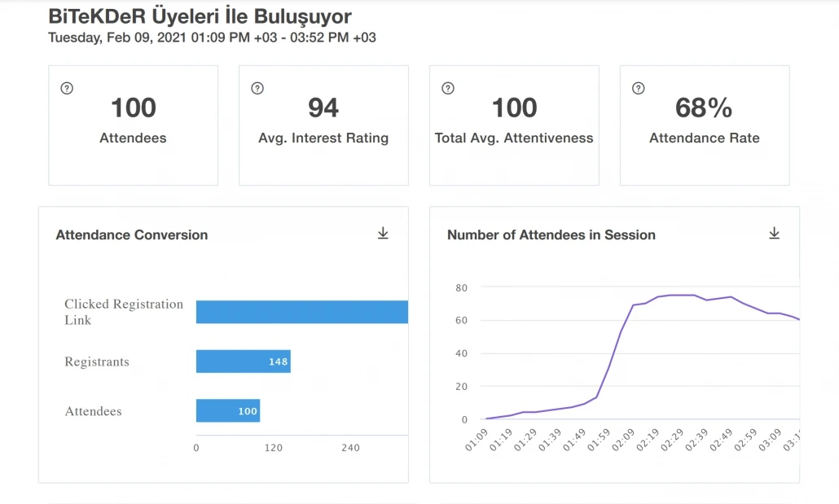This screenshot has height=504, width=839.
Task: Click the Attendees bar showing 100
Action: [227, 411]
